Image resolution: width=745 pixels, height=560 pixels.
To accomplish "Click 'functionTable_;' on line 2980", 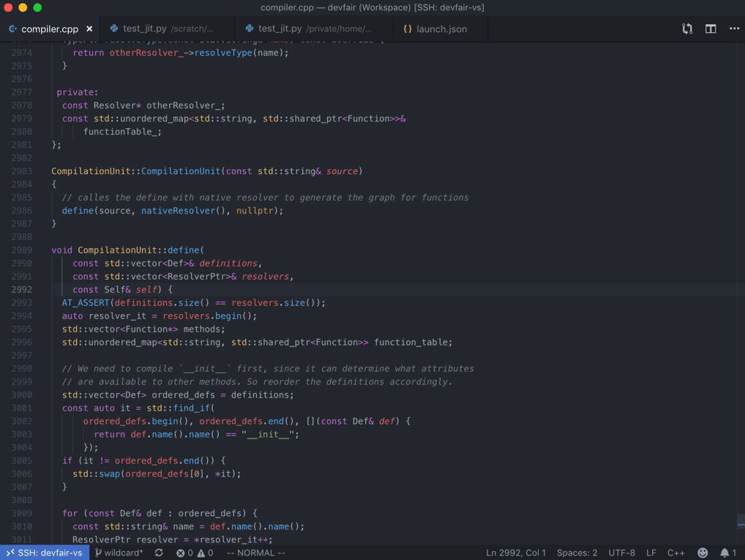I will [123, 132].
